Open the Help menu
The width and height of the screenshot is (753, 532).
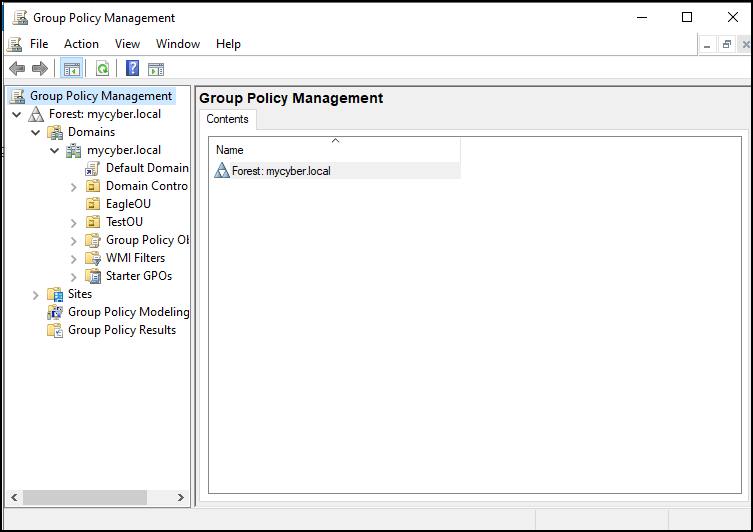click(228, 44)
